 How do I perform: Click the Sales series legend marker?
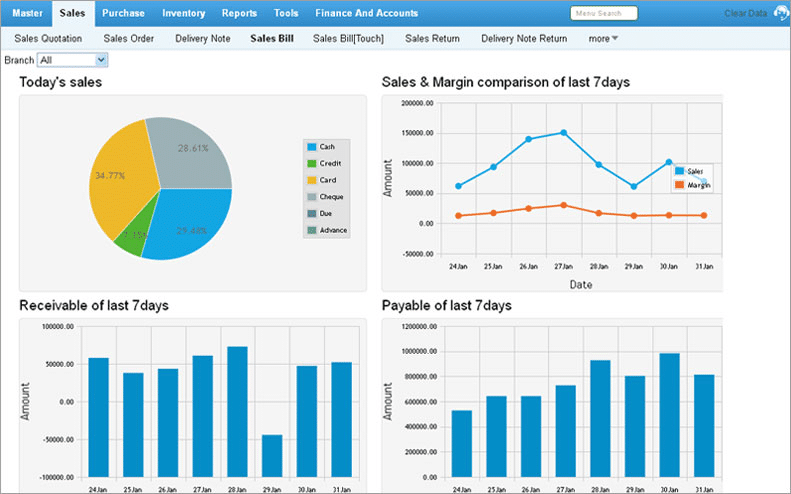680,172
